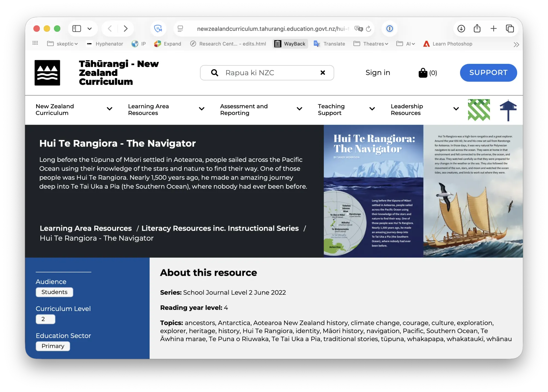Open the sidebar options chevron
This screenshot has height=392, width=548.
[90, 28]
